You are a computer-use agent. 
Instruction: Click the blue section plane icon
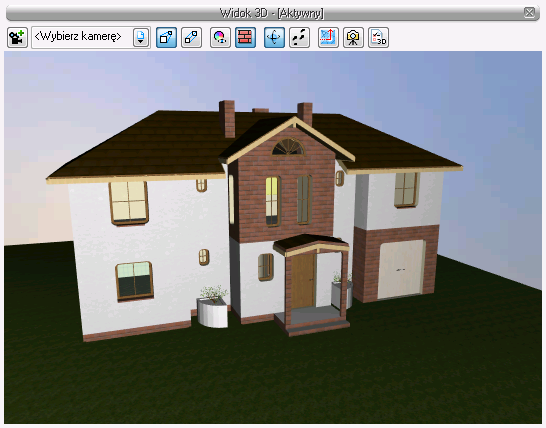(x=328, y=37)
